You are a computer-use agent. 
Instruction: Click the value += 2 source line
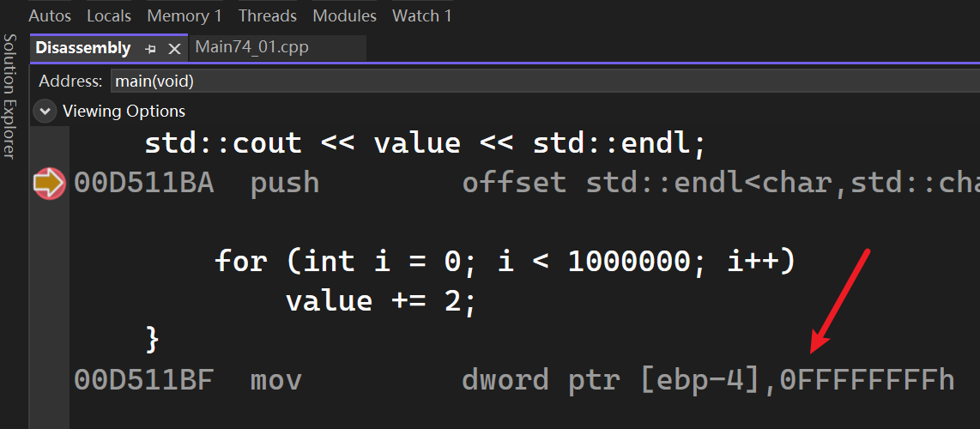[x=380, y=301]
